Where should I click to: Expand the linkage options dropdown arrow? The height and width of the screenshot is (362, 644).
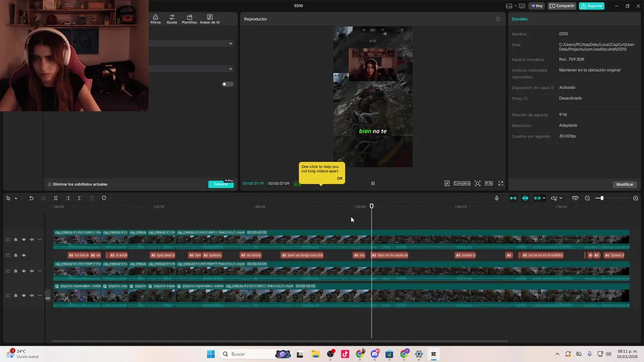[544, 198]
